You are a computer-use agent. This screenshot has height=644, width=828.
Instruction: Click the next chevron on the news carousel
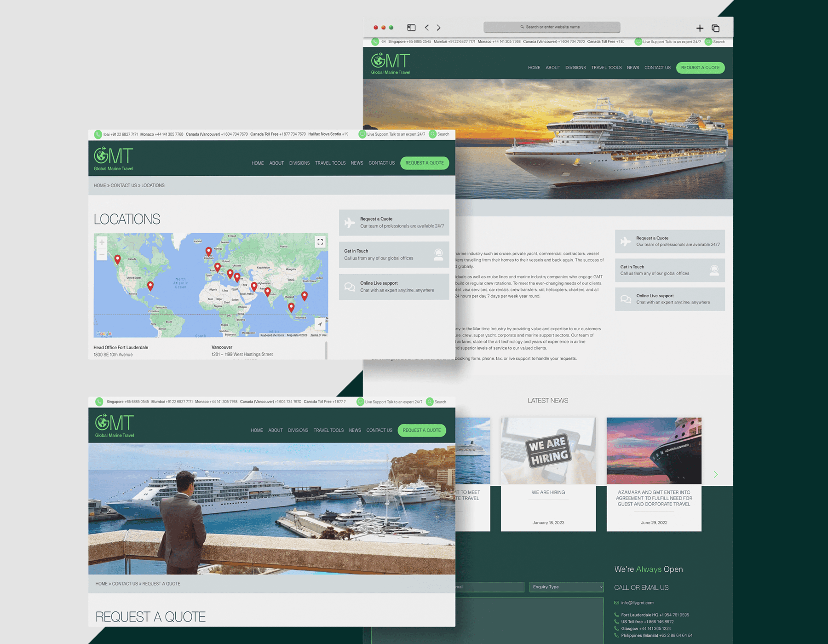point(716,474)
